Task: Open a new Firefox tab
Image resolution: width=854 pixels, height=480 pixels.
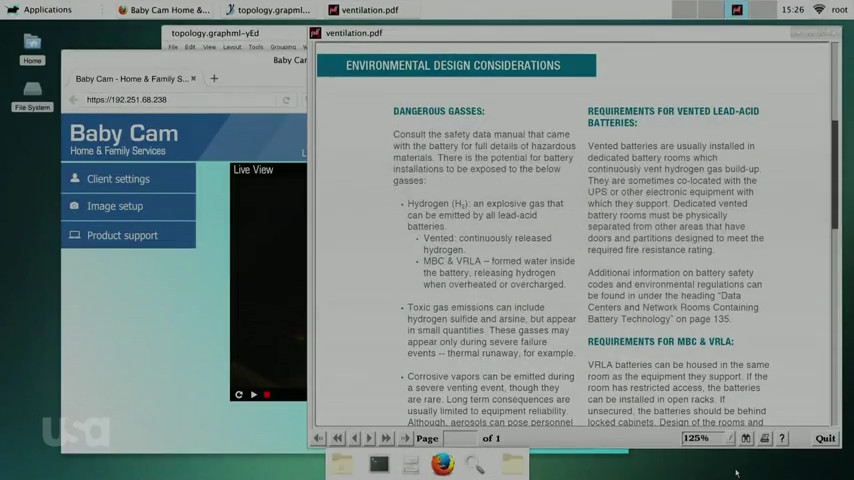Action: (x=214, y=78)
